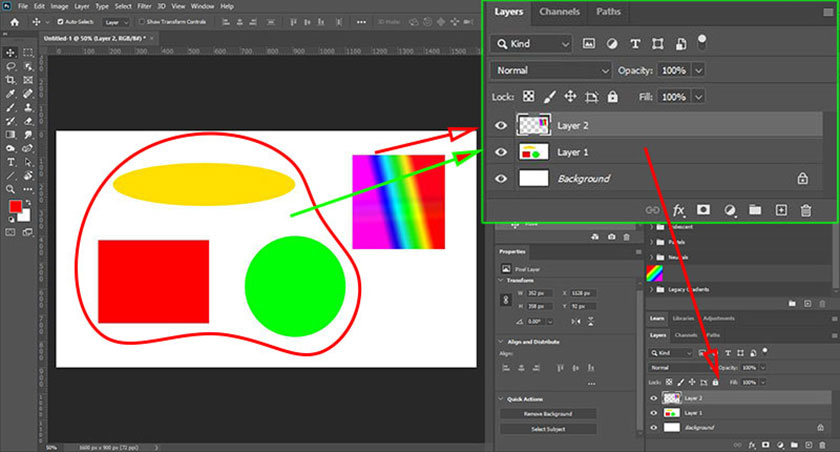Select the Brush tool
840x452 pixels.
click(x=10, y=108)
